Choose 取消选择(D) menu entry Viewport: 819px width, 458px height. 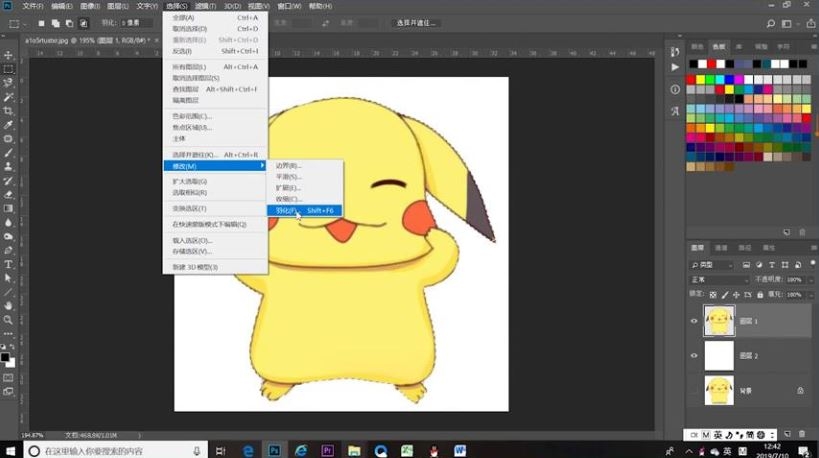[x=215, y=29]
